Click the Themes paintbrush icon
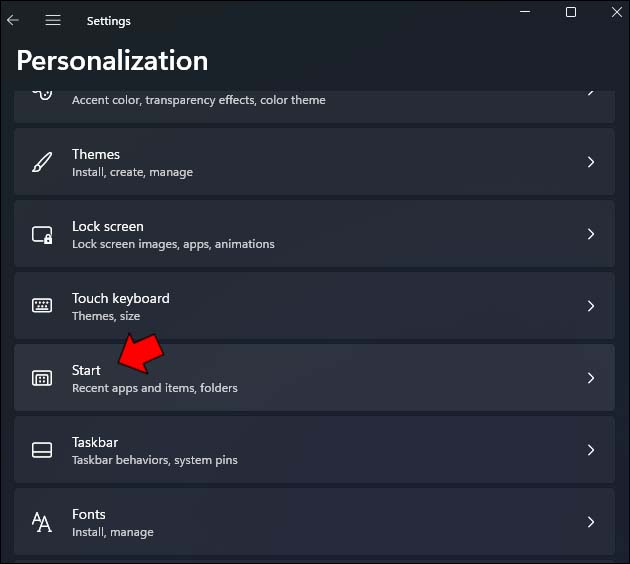The image size is (630, 564). pyautogui.click(x=42, y=162)
